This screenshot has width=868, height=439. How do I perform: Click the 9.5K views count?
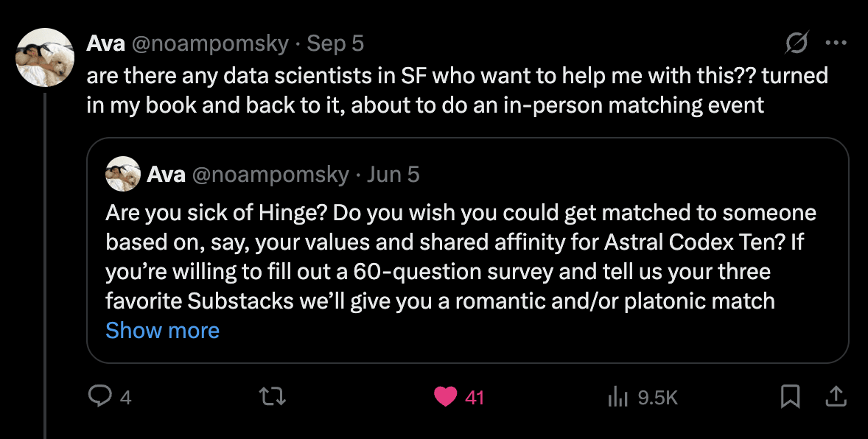pos(658,398)
